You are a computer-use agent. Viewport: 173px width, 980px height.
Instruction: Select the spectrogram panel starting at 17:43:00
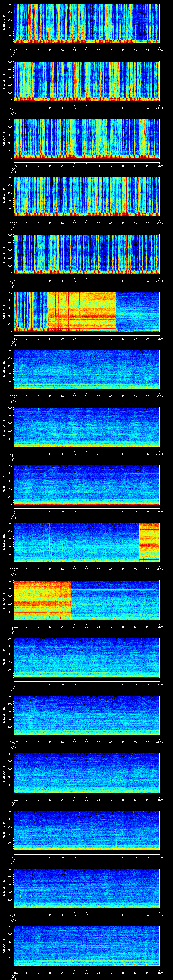coord(86,831)
